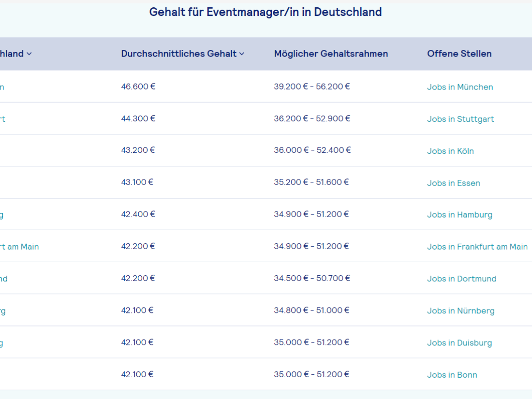Go to Jobs in Hamburg
This screenshot has height=399, width=532.
459,215
